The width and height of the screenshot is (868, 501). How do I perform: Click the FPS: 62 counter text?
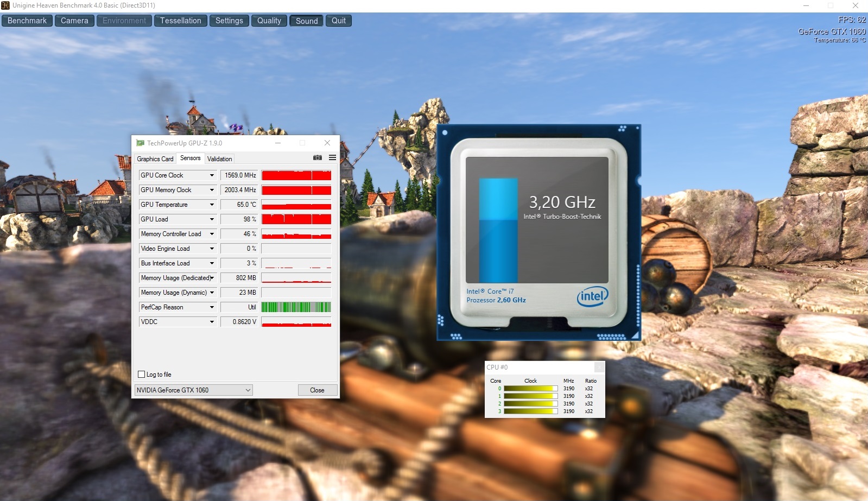(x=852, y=20)
